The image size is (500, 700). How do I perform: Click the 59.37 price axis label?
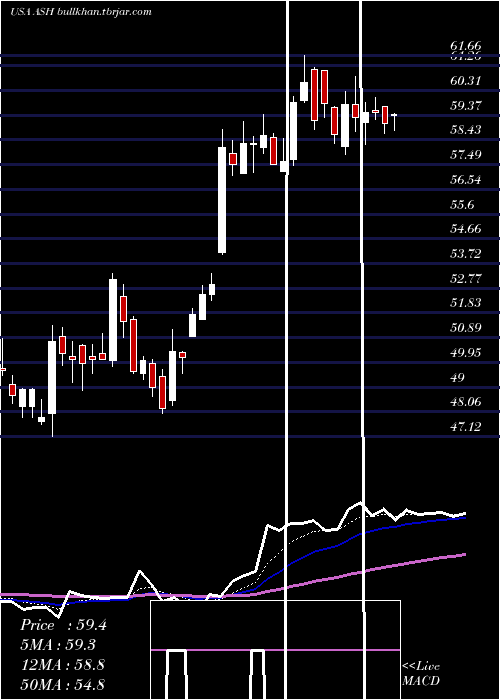(466, 106)
